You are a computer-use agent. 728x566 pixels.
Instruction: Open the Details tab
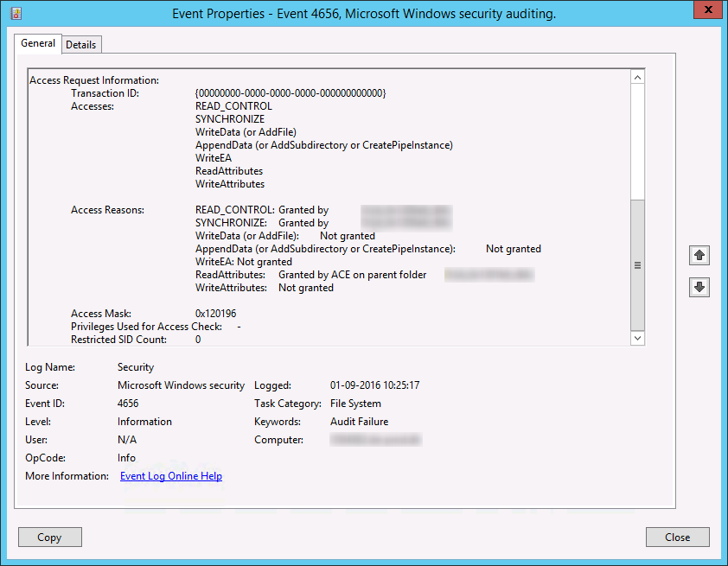click(81, 44)
